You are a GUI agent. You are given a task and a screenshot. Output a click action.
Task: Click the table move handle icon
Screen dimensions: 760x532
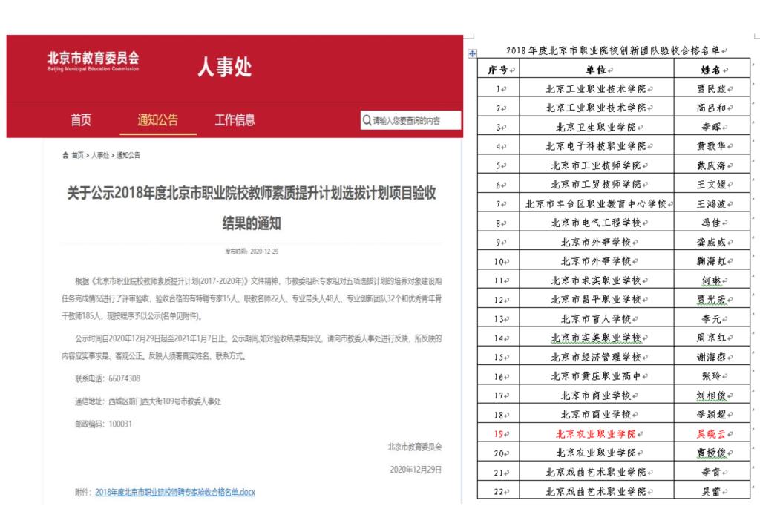pos(473,53)
